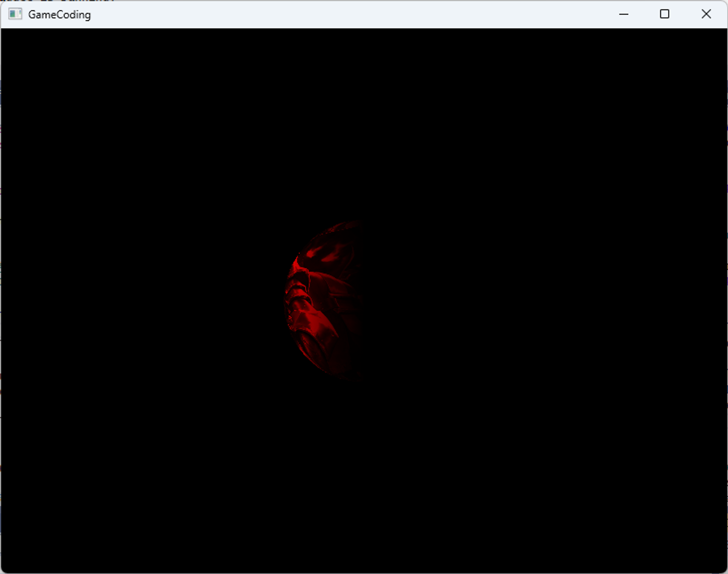The image size is (728, 574).
Task: Close the GameCoding window
Action: pos(706,14)
